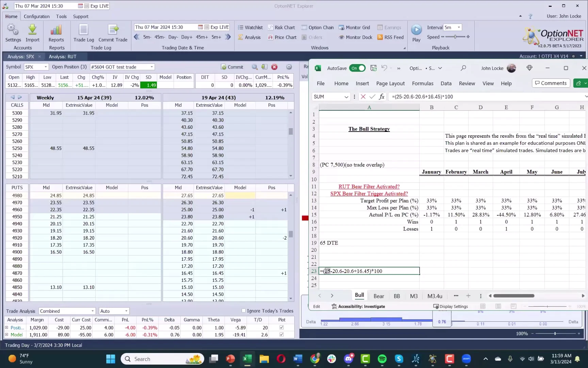Open the playback Interval 5m dropdown
Image resolution: width=588 pixels, height=368 pixels.
click(x=459, y=27)
